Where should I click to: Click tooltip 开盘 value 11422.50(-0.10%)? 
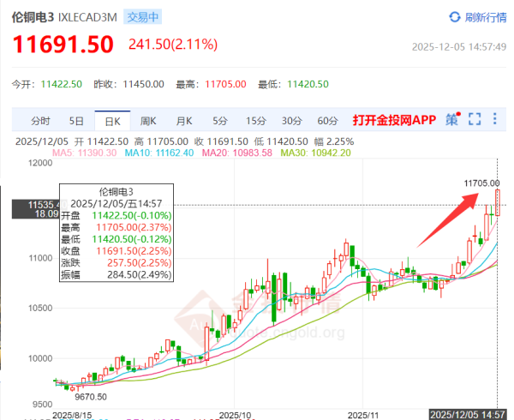(132, 216)
